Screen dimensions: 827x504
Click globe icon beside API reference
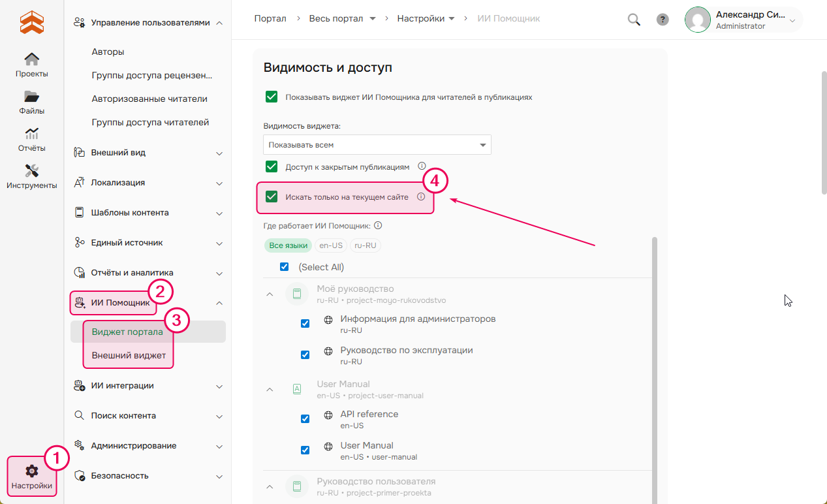[328, 415]
